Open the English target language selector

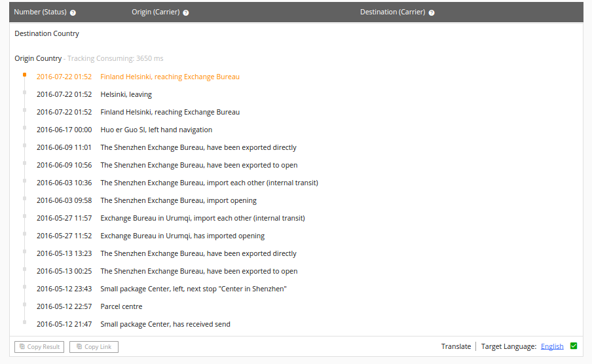point(552,346)
